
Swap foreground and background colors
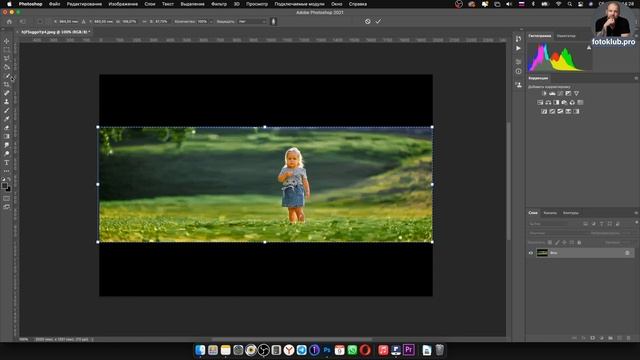(9, 180)
